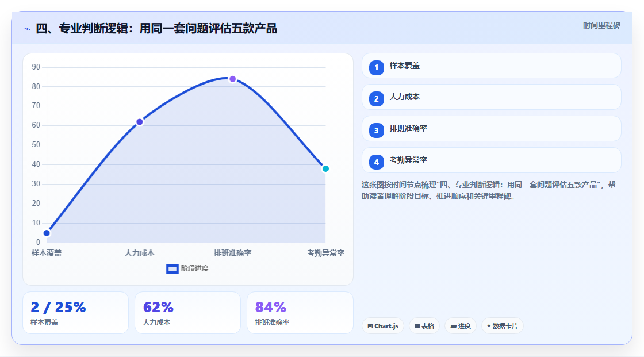
Task: Open the 样本覆盖 milestone row
Action: point(491,66)
